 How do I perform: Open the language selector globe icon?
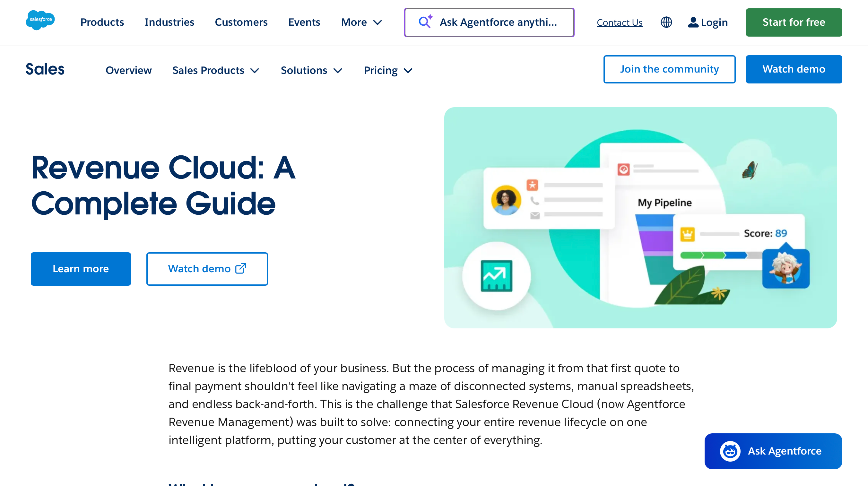click(x=666, y=22)
